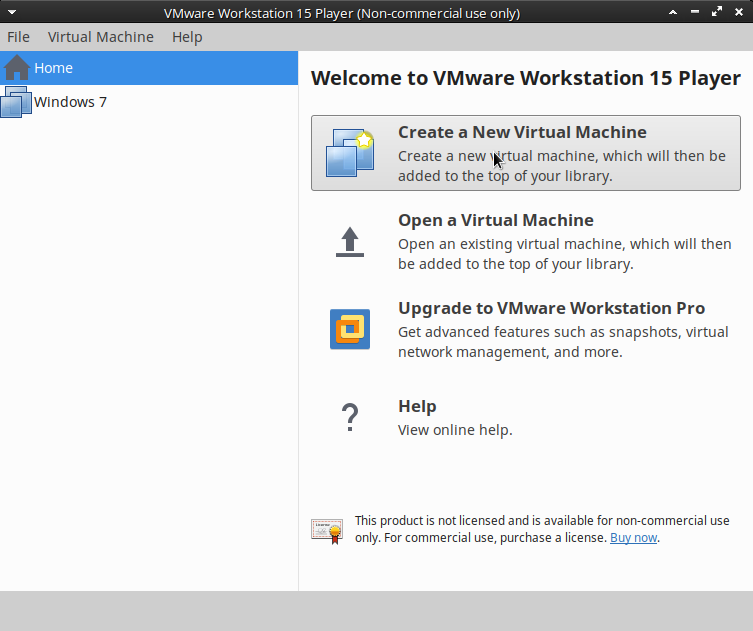Click the question mark help icon
This screenshot has width=753, height=631.
pos(350,417)
